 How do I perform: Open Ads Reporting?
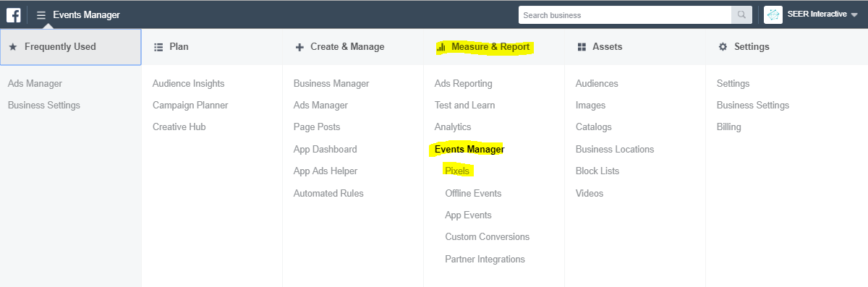click(x=463, y=83)
